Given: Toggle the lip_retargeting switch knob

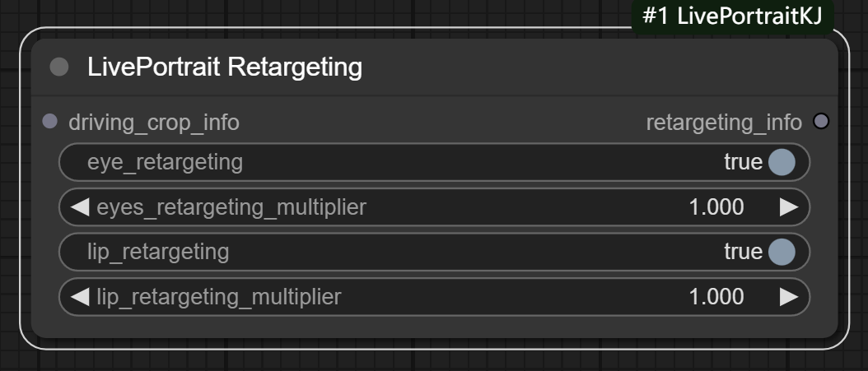Looking at the screenshot, I should [x=781, y=252].
